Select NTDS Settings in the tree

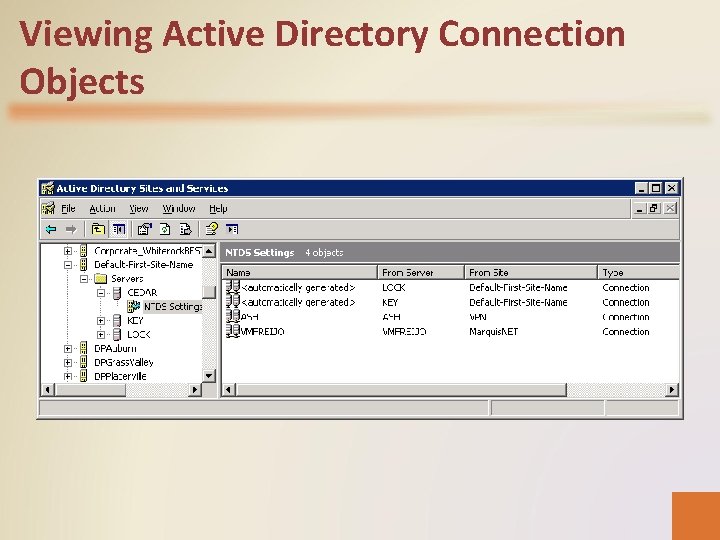coord(173,306)
